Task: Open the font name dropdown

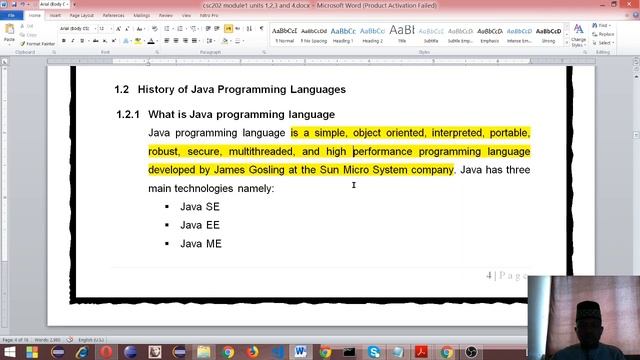Action: [95, 29]
